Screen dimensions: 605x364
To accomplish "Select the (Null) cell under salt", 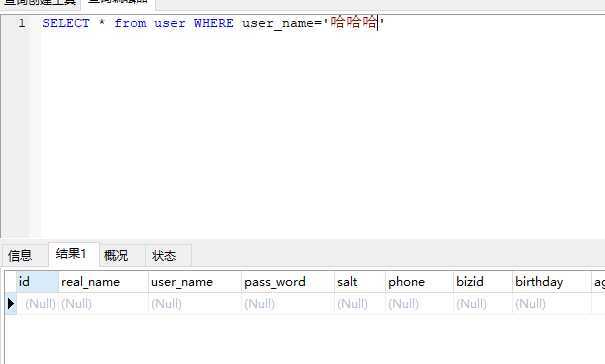I will pos(360,304).
